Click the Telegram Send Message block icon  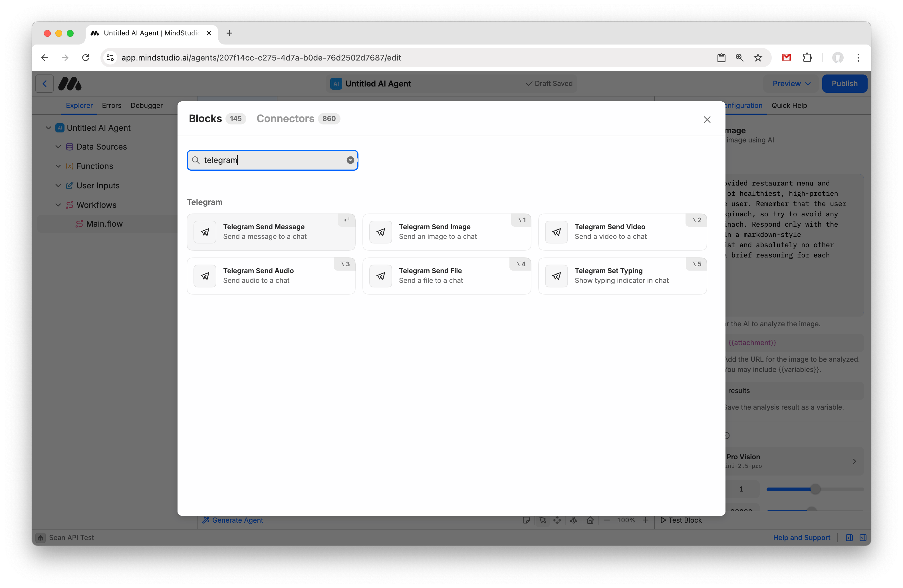coord(205,232)
